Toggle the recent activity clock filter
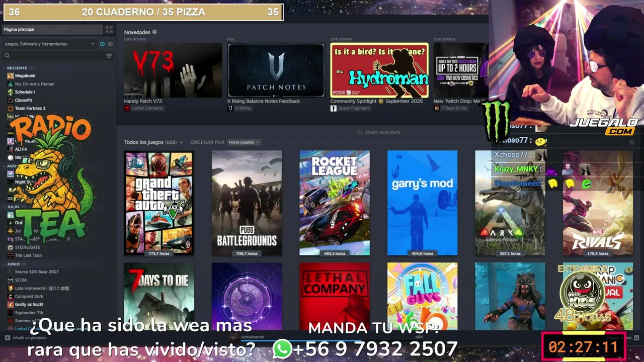The image size is (644, 362). click(102, 44)
